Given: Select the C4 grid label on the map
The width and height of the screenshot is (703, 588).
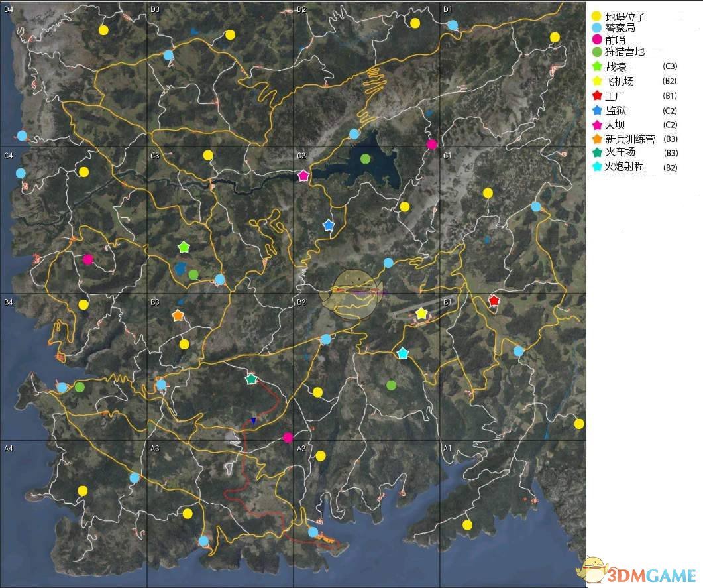Looking at the screenshot, I should pos(9,156).
